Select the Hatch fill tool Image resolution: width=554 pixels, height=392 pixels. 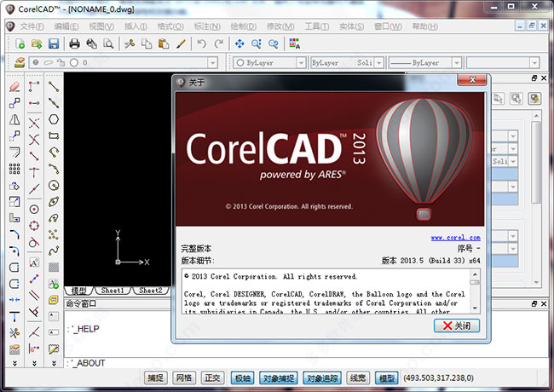(54, 267)
